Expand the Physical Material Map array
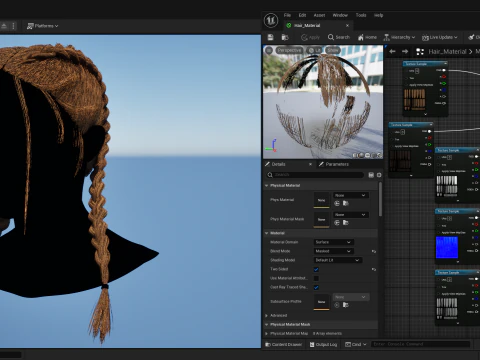The width and height of the screenshot is (480, 360). [x=267, y=334]
